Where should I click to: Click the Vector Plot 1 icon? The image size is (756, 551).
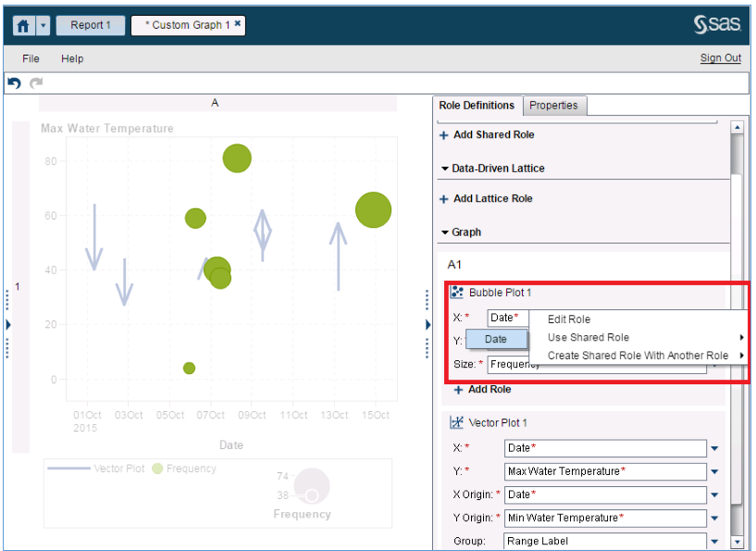(456, 422)
